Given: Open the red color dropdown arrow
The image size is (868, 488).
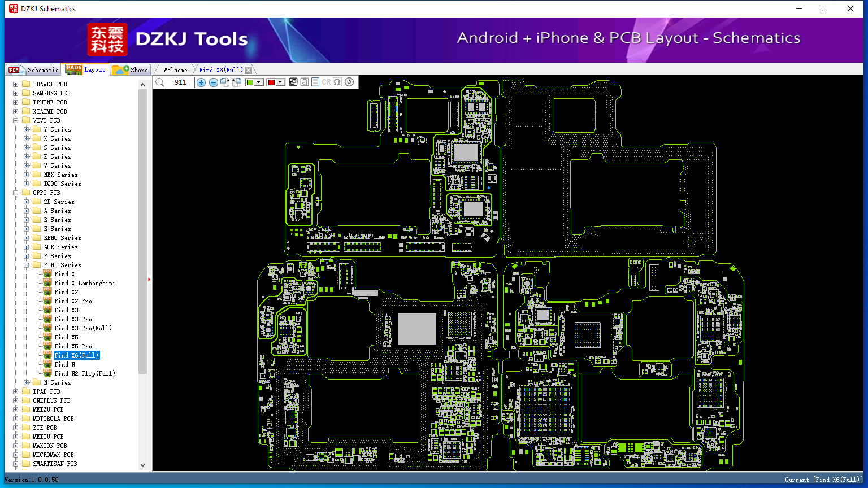Looking at the screenshot, I should (280, 82).
